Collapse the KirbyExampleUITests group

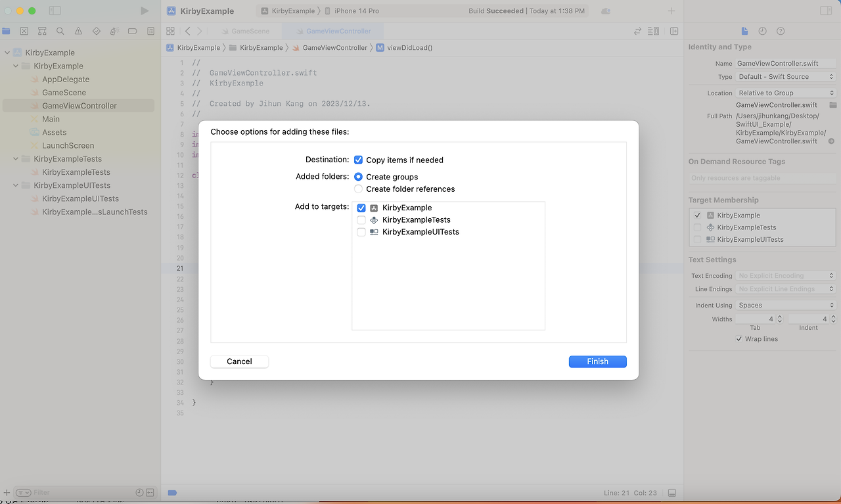(x=16, y=185)
